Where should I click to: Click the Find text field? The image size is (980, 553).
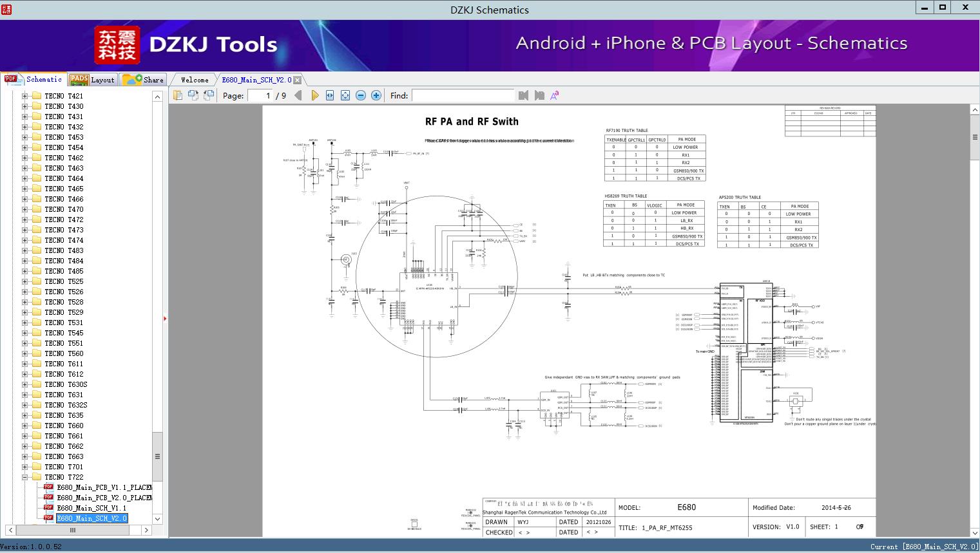click(x=463, y=95)
